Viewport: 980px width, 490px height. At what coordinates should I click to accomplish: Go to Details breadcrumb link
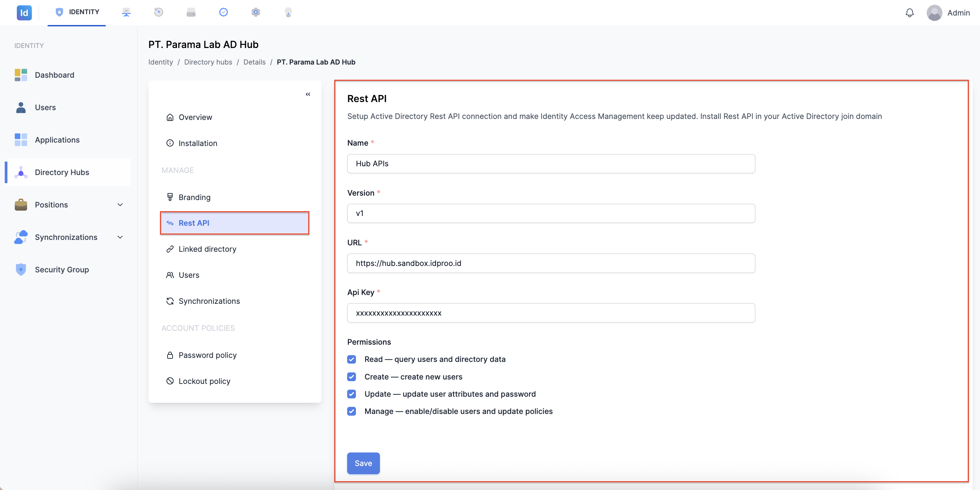pyautogui.click(x=255, y=62)
